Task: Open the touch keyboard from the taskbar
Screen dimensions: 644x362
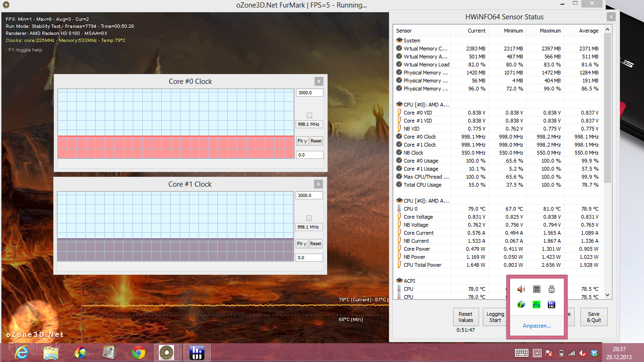Action: (521, 353)
